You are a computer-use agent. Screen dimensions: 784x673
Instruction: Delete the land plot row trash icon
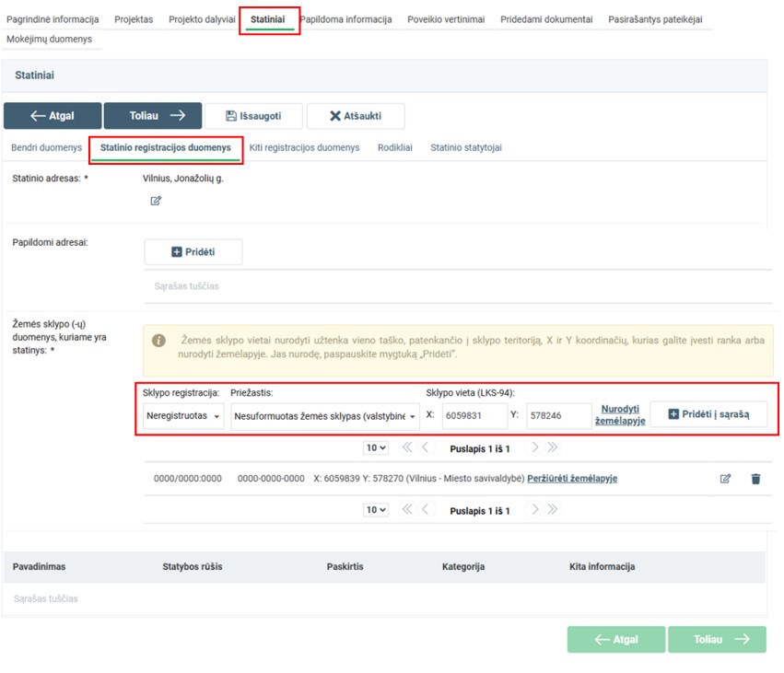[x=755, y=479]
